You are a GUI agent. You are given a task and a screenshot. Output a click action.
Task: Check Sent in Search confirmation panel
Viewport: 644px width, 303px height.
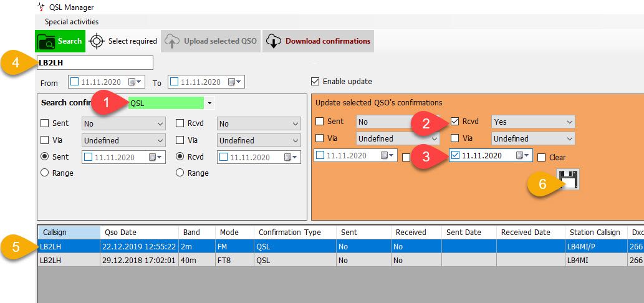[44, 123]
